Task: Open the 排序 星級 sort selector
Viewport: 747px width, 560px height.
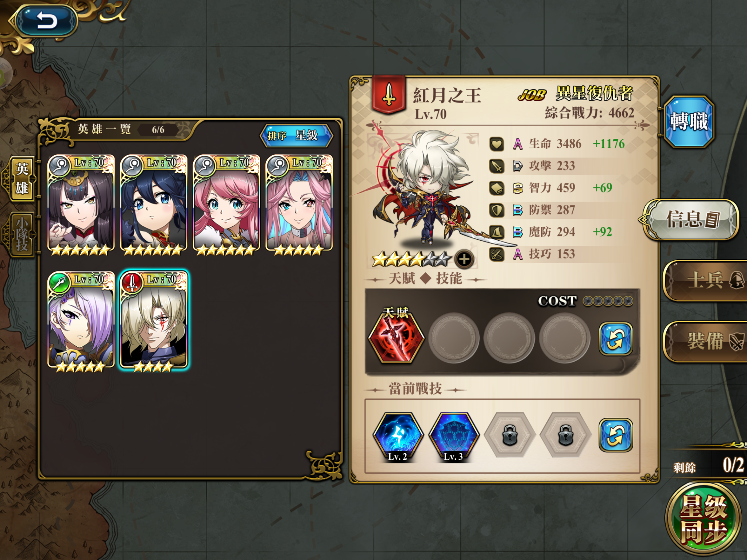Action: click(296, 136)
